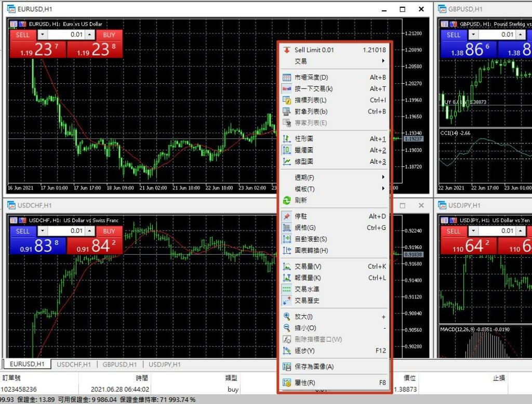Click the green refresh 刷新 icon
This screenshot has height=404, width=532.
[x=287, y=200]
